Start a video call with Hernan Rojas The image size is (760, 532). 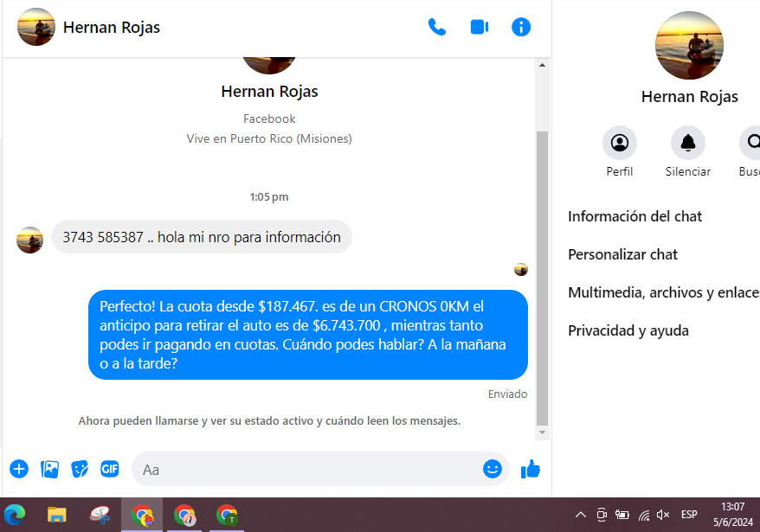pos(480,27)
